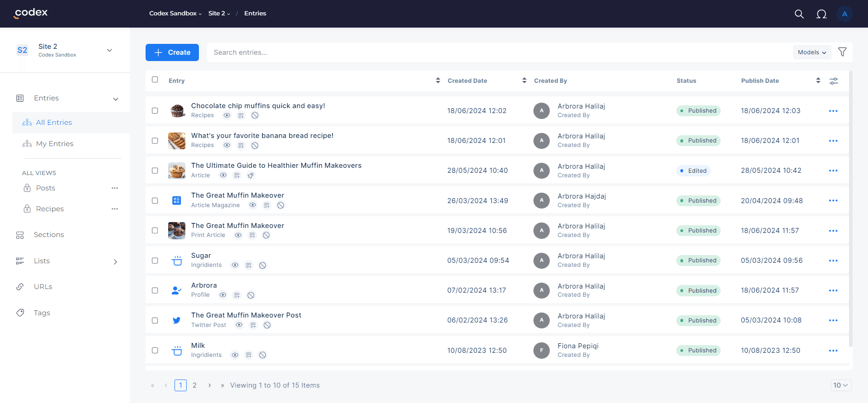Toggle eye icon on Arbrora Profile row
868x403 pixels.
tap(223, 295)
